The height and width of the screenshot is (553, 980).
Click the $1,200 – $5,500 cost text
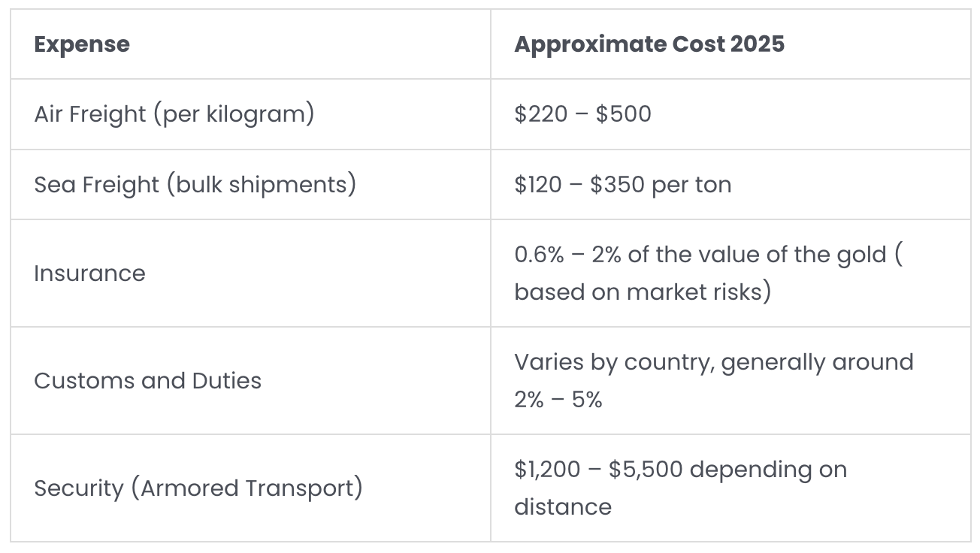pyautogui.click(x=598, y=470)
